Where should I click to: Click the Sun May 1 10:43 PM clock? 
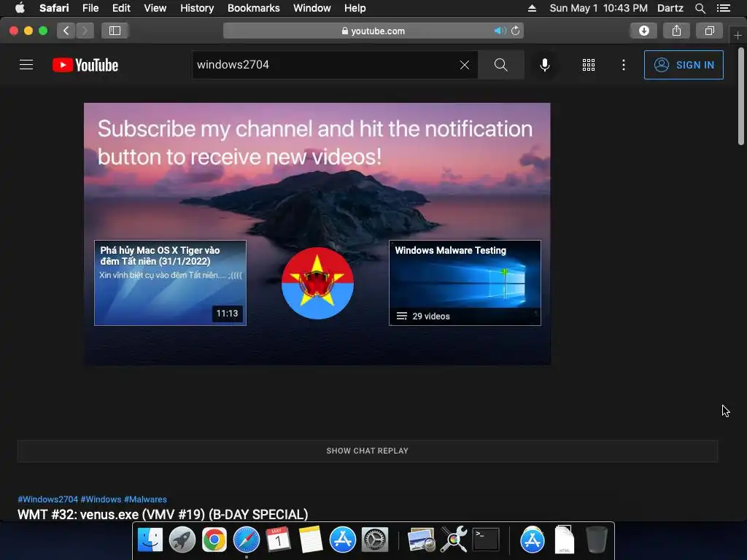coord(598,8)
